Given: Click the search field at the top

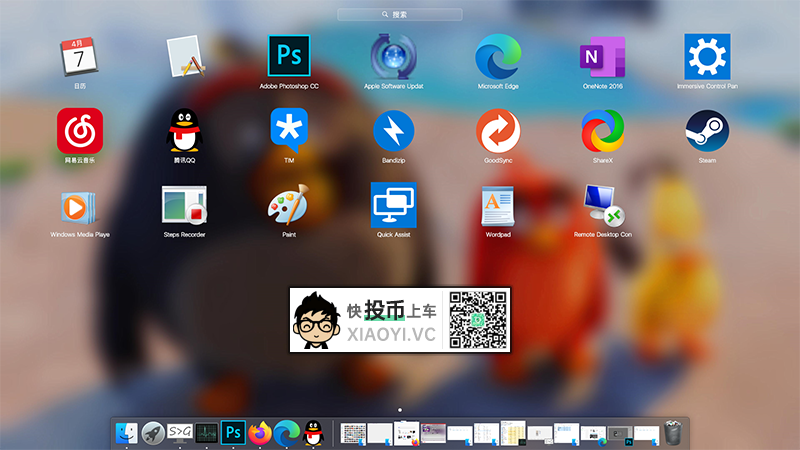Looking at the screenshot, I should point(400,15).
